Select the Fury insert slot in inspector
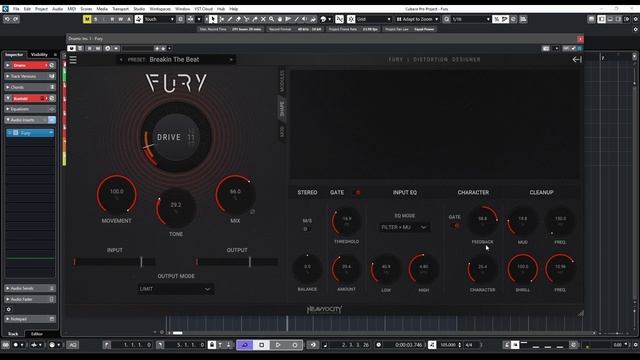This screenshot has width=640, height=360. coord(30,133)
